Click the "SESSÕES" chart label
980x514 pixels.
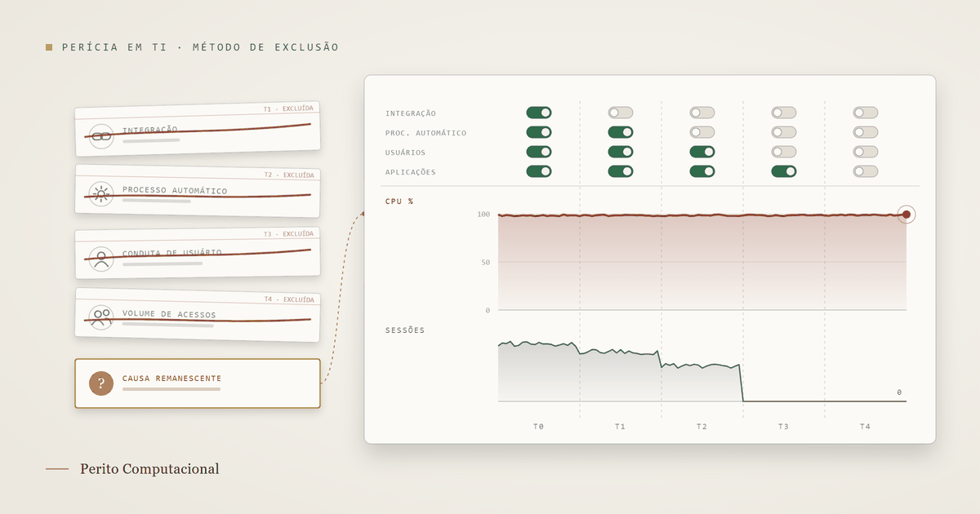[405, 330]
